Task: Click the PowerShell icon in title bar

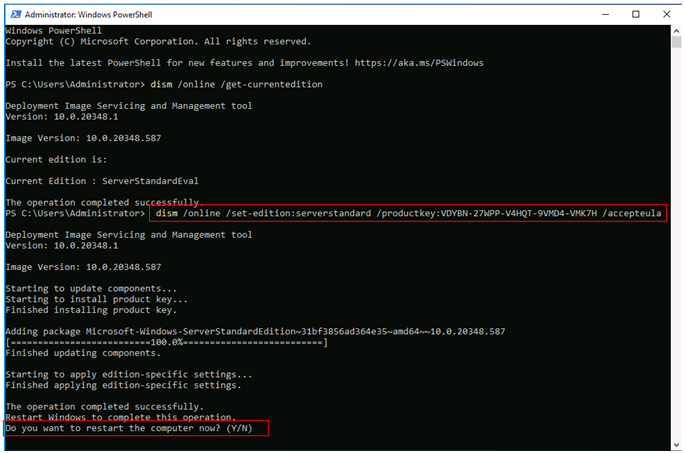Action: pyautogui.click(x=16, y=14)
